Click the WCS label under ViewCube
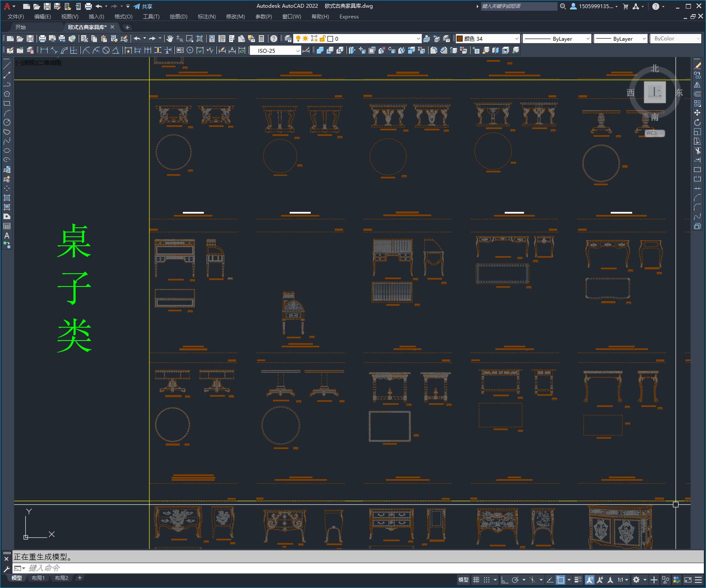The height and width of the screenshot is (588, 706). click(x=654, y=133)
